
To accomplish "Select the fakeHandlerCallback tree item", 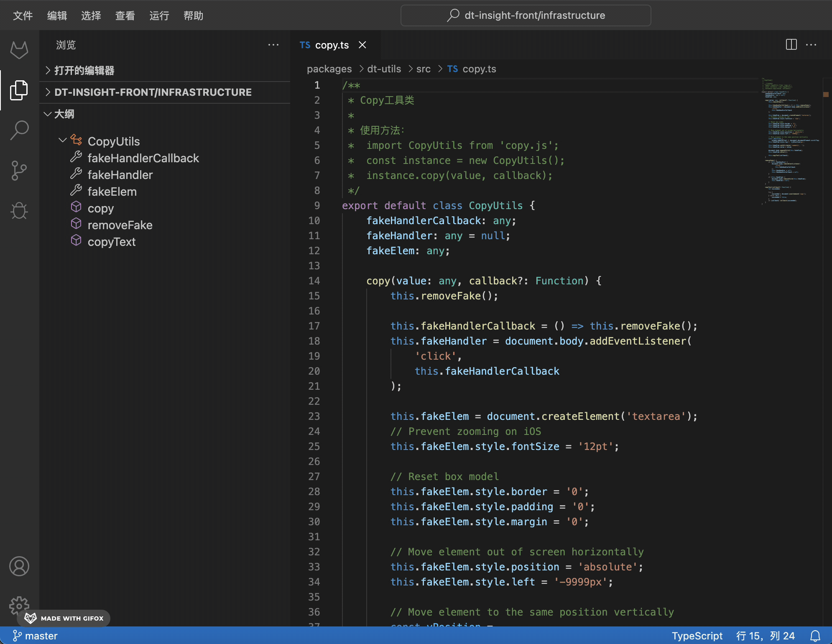I will [x=143, y=158].
